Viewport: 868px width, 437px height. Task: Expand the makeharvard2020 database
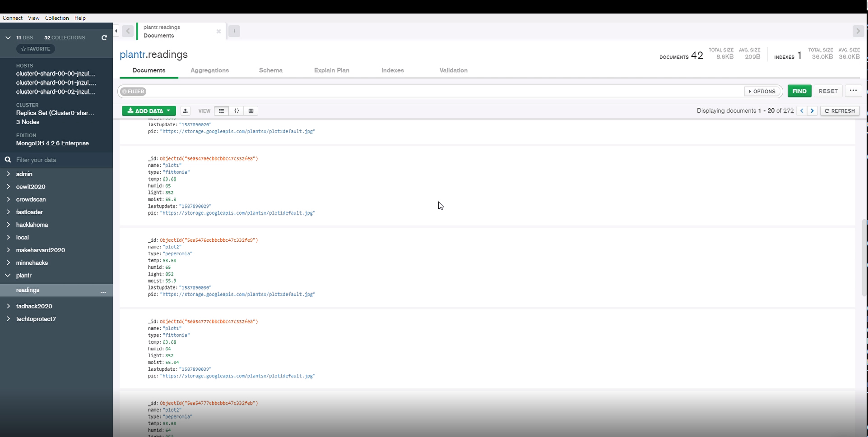[8, 249]
